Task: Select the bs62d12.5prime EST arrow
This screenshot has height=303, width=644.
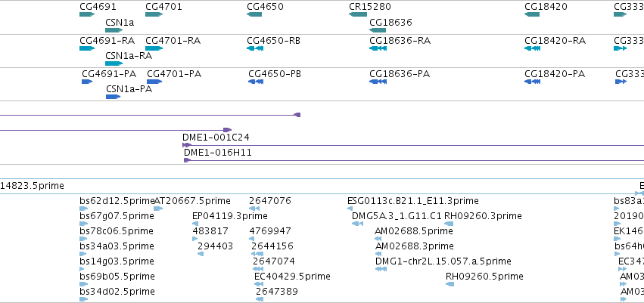Action: click(x=84, y=209)
